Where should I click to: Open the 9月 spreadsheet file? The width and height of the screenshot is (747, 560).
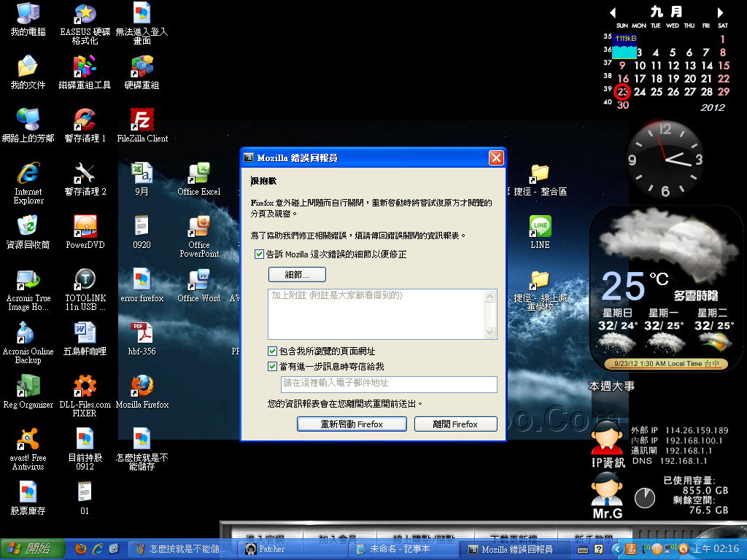pyautogui.click(x=142, y=179)
